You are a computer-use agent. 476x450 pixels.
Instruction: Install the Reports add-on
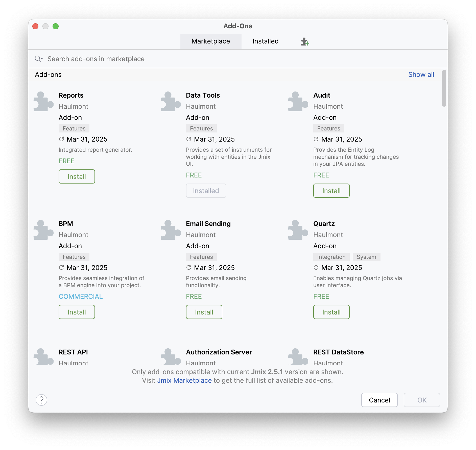point(77,176)
